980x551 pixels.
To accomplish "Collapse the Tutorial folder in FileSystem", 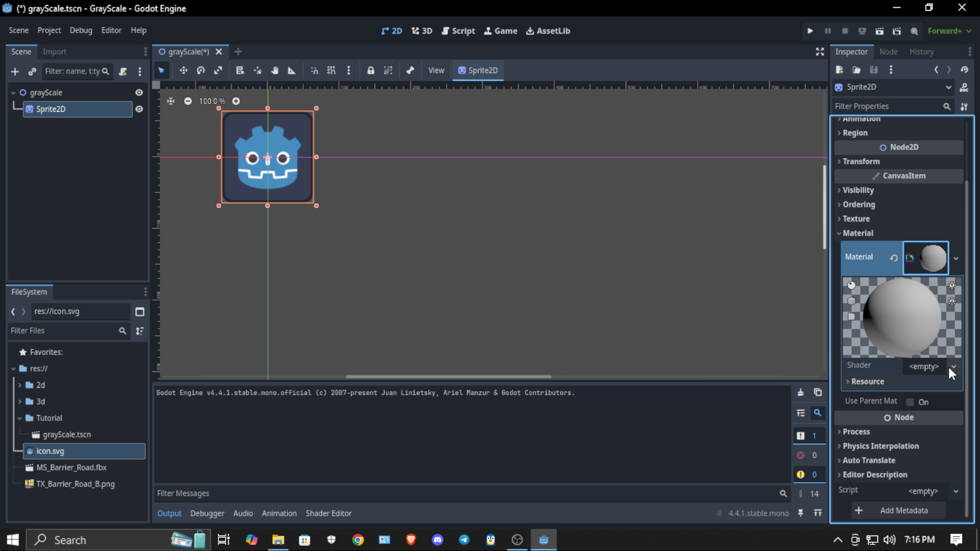I will 20,418.
